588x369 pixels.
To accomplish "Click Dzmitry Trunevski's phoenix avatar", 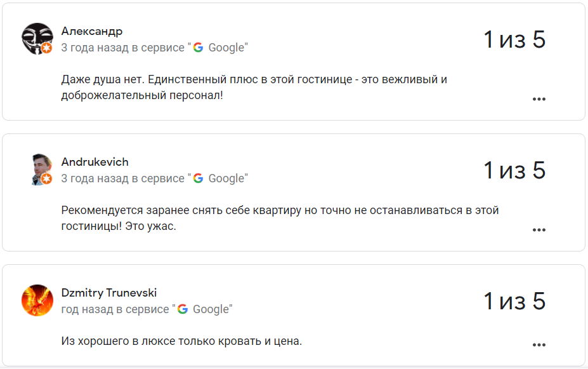I will click(x=37, y=300).
